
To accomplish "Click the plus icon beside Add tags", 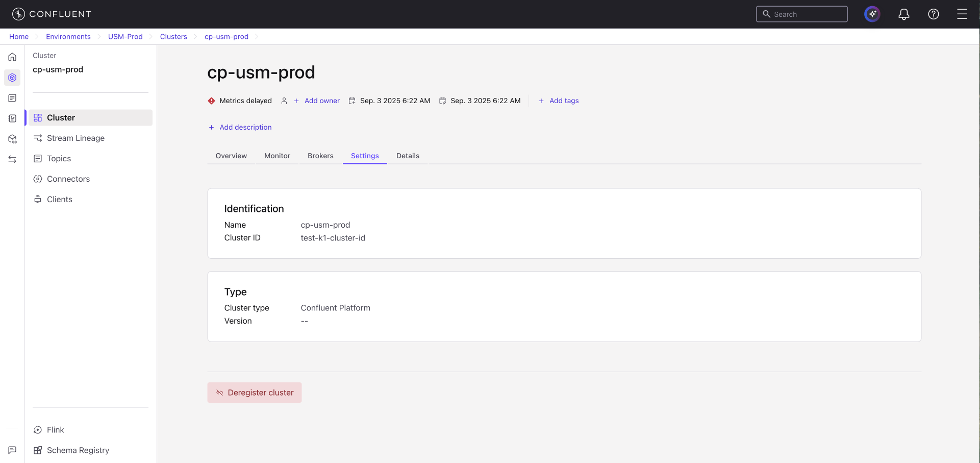I will (541, 101).
